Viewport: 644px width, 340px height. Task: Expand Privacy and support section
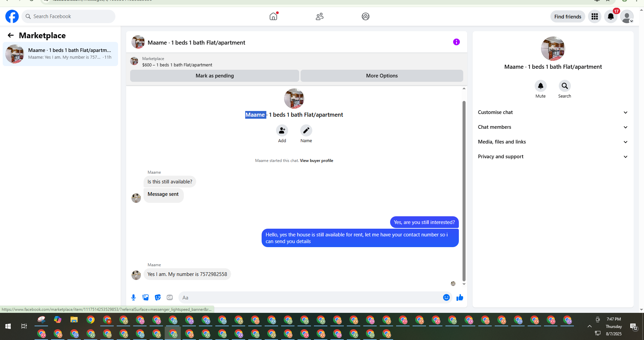pyautogui.click(x=553, y=157)
